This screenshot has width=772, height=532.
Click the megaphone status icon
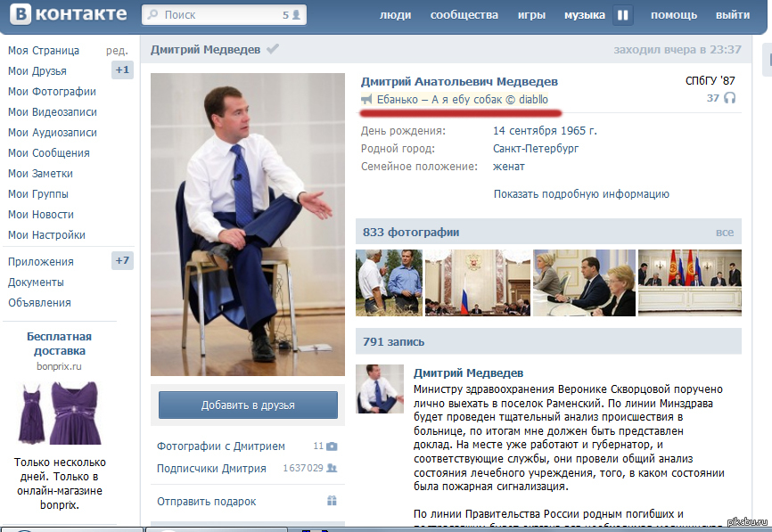[x=366, y=100]
